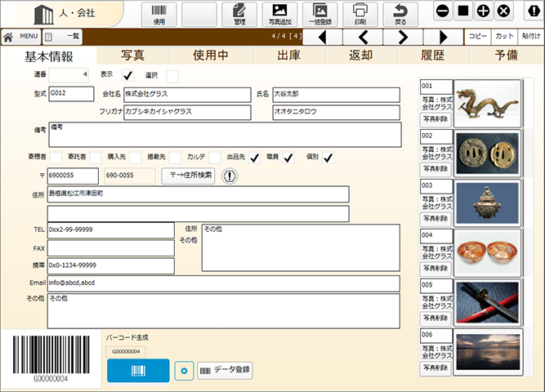Click the blue barcode generate button
The height and width of the screenshot is (392, 545).
(x=138, y=371)
